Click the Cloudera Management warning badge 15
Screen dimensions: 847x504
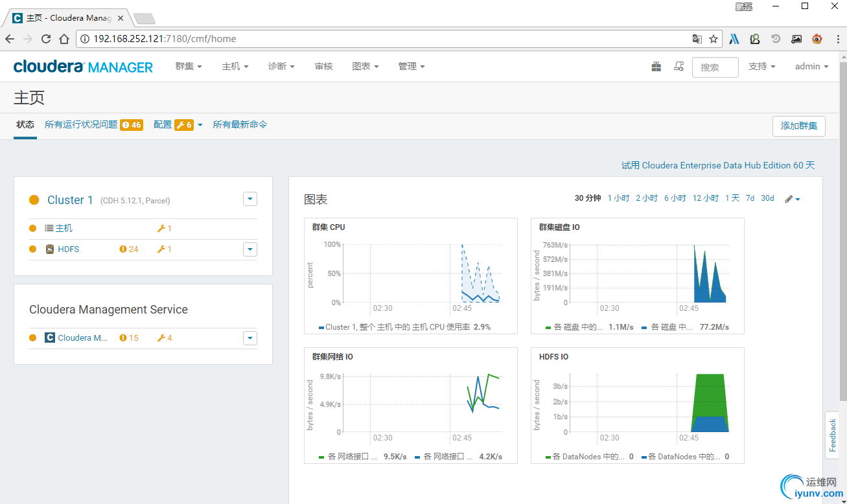[x=129, y=338]
